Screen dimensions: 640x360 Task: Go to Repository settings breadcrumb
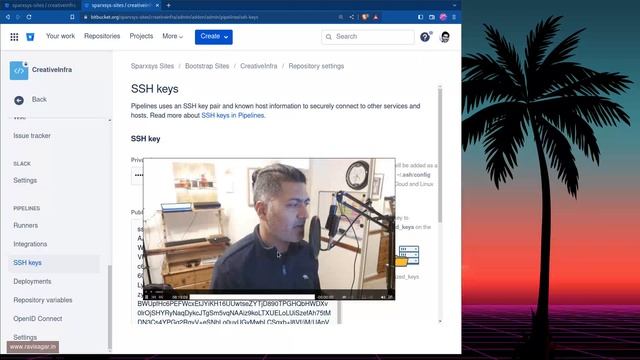click(x=316, y=66)
